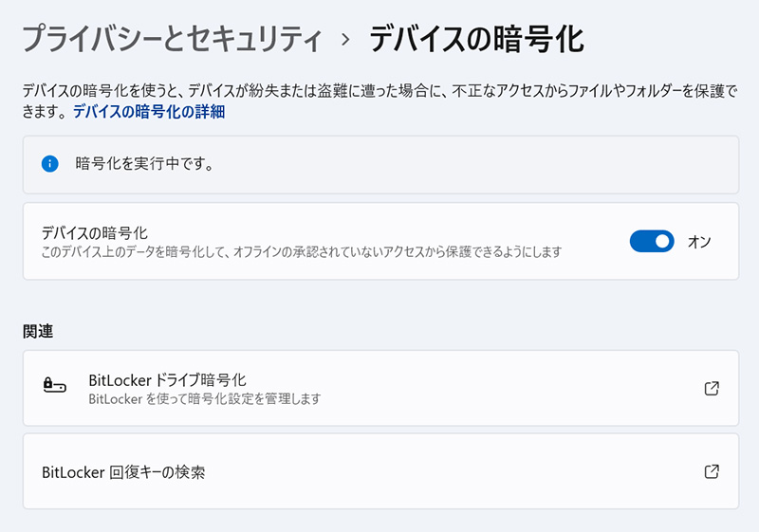Screen dimensions: 759x532
Task: Click the empty area of the encryption status banner
Action: tap(474, 164)
